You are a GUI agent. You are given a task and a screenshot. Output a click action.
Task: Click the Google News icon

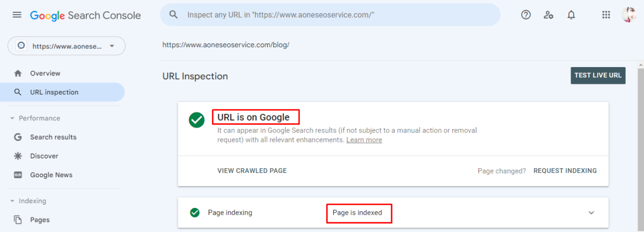[x=18, y=175]
